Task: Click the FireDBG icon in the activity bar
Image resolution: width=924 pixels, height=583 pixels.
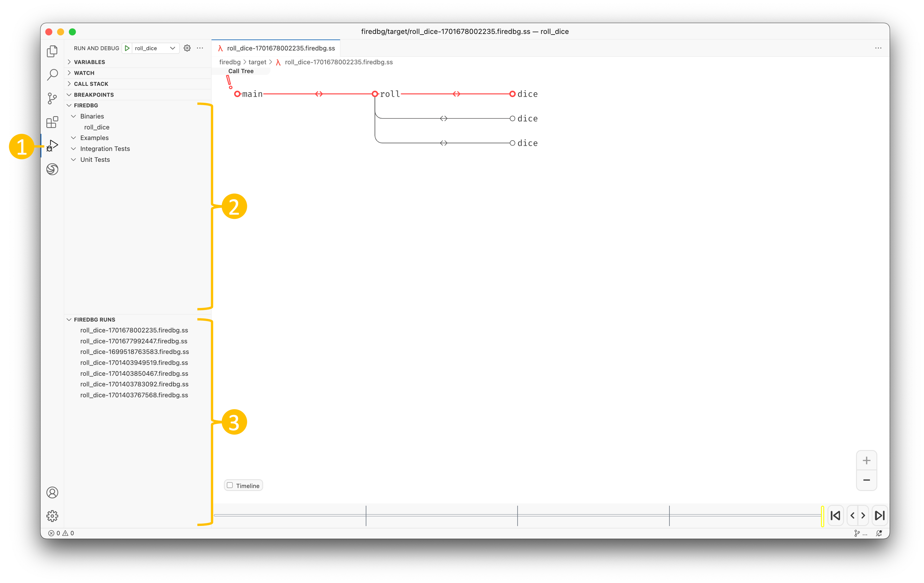Action: [52, 169]
